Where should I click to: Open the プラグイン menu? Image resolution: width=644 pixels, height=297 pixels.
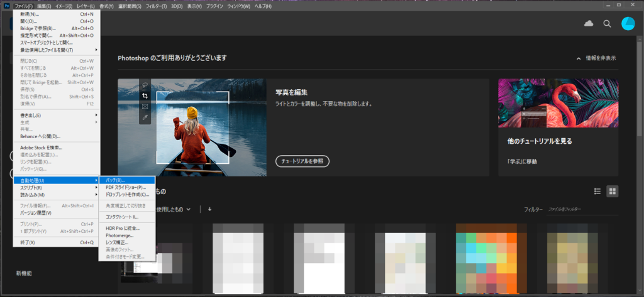pyautogui.click(x=215, y=6)
